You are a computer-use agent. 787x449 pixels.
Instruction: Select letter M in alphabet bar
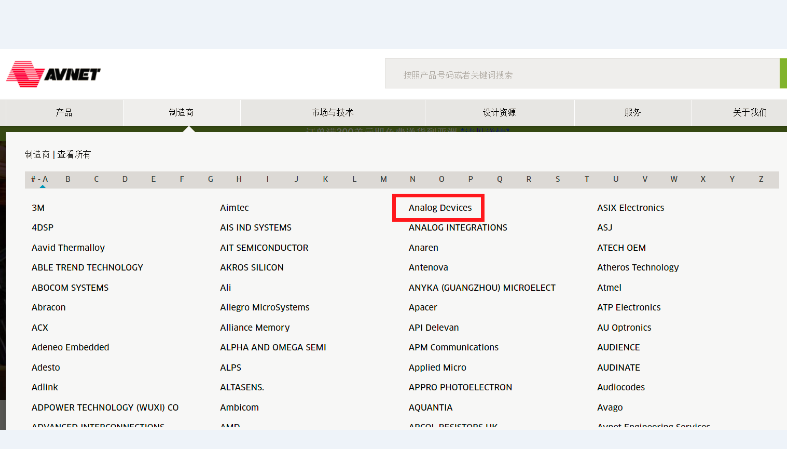(x=383, y=179)
